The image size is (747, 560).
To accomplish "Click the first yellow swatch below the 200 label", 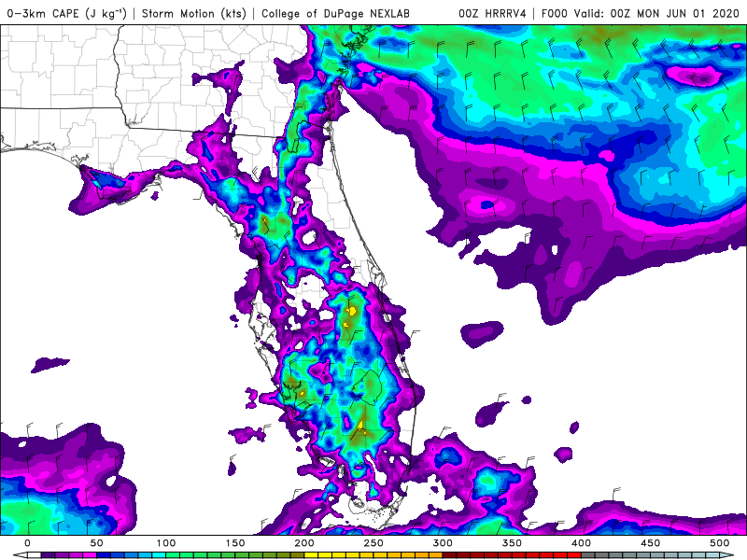I will coord(311,555).
